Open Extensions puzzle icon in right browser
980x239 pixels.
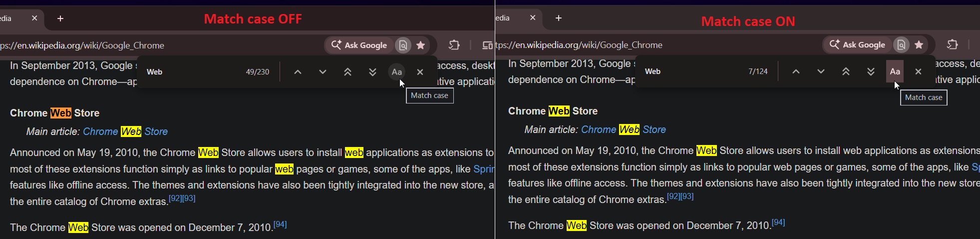coord(952,44)
